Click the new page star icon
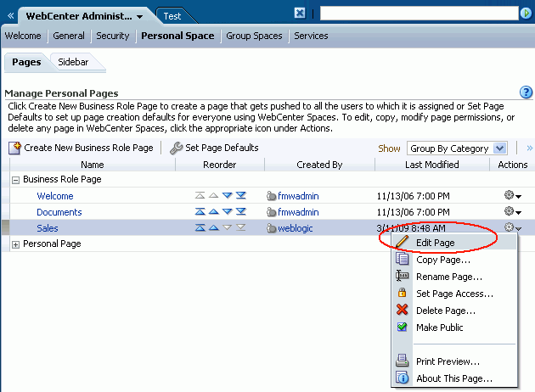Image resolution: width=535 pixels, height=392 pixels. 14,148
